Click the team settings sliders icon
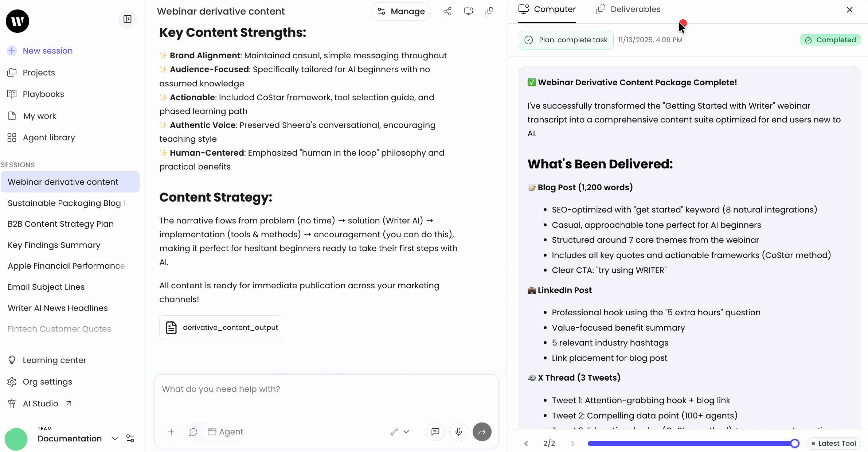 (130, 438)
